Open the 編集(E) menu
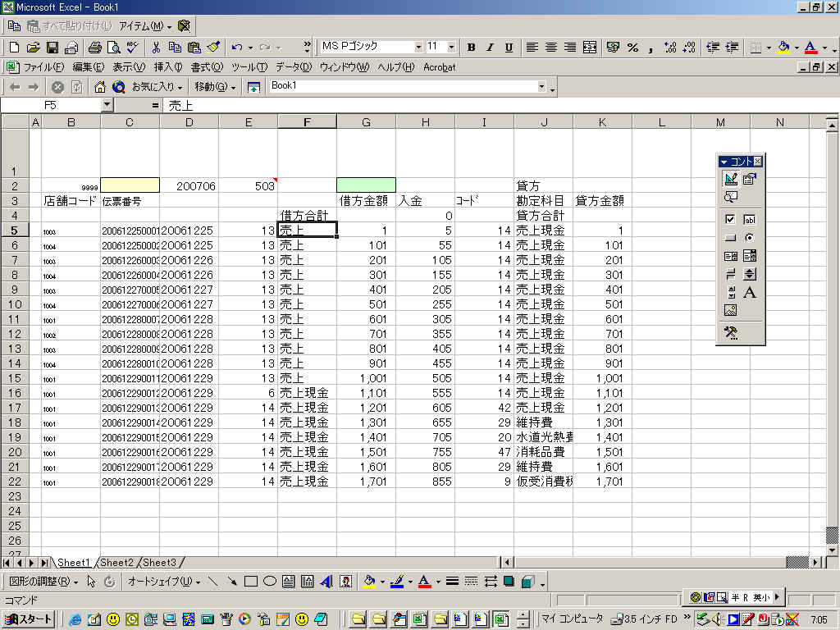The height and width of the screenshot is (630, 840). (x=88, y=67)
